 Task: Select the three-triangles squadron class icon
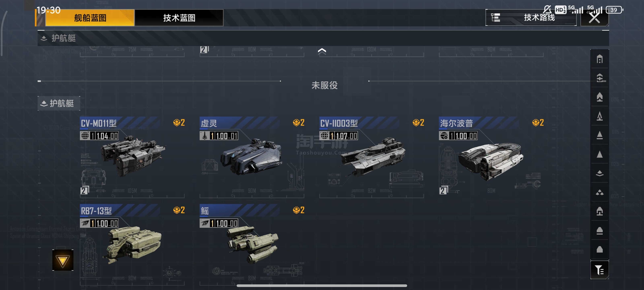tap(600, 192)
